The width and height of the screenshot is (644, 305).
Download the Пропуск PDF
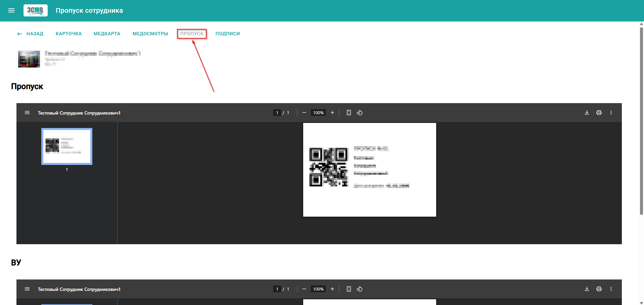[587, 113]
